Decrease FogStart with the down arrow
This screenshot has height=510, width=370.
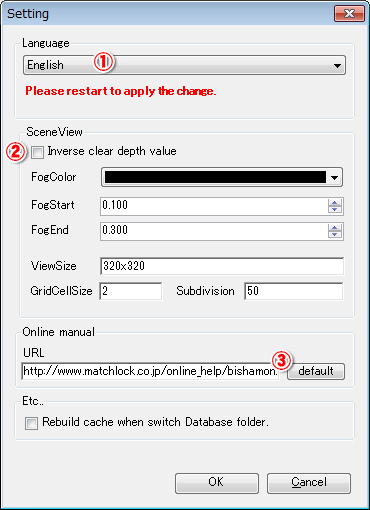pos(335,210)
